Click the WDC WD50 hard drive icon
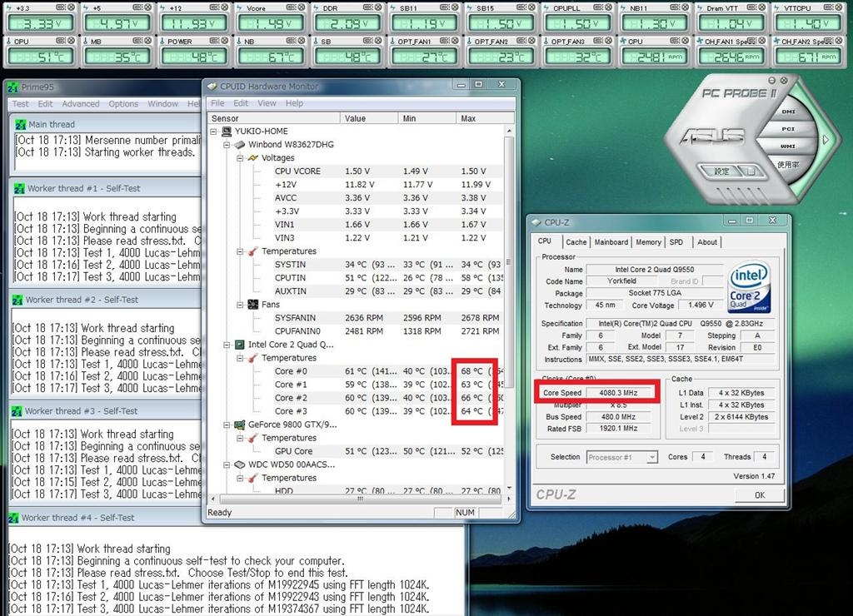The width and height of the screenshot is (853, 616). click(x=239, y=464)
